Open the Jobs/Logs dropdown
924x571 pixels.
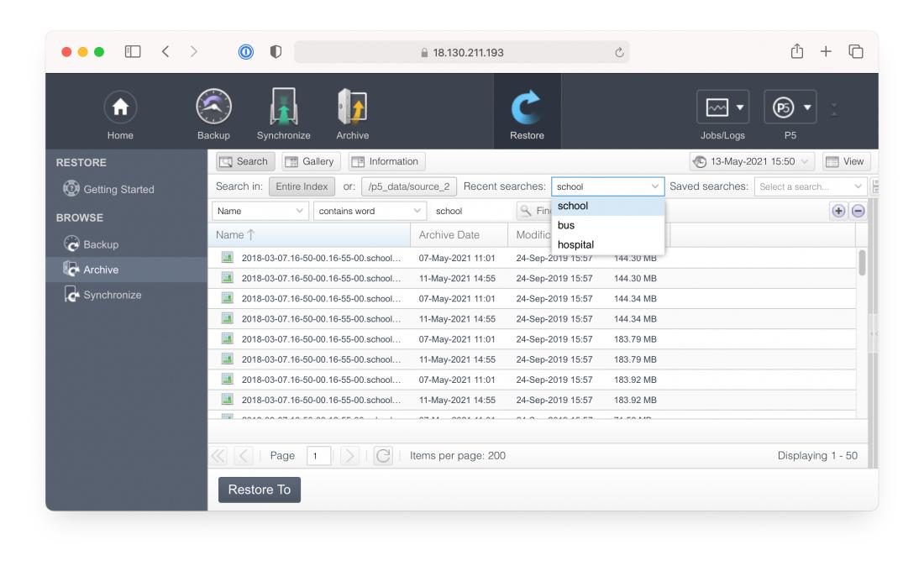point(722,107)
